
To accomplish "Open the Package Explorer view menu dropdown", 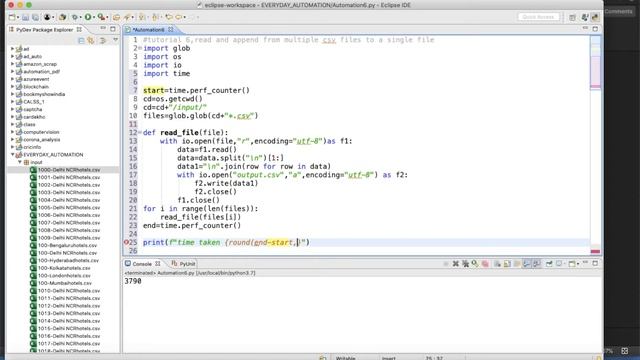I will pyautogui.click(x=116, y=40).
